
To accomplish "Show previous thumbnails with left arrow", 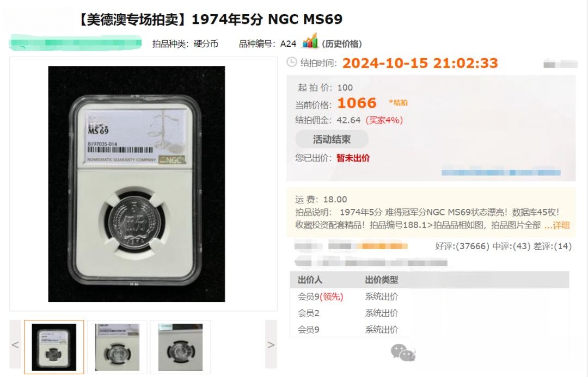I will tap(15, 344).
